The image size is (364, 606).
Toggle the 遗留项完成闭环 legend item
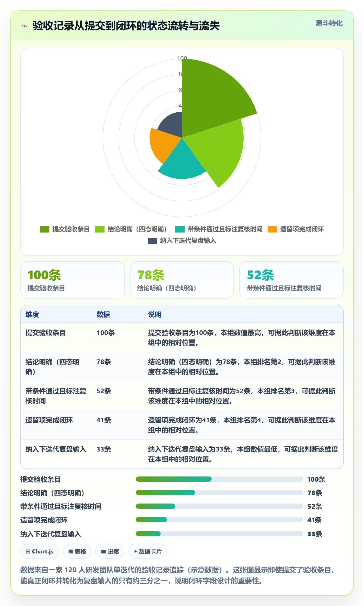tap(296, 229)
